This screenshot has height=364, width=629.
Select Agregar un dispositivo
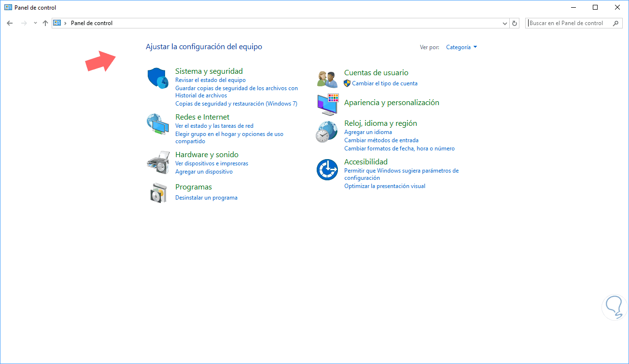click(204, 172)
